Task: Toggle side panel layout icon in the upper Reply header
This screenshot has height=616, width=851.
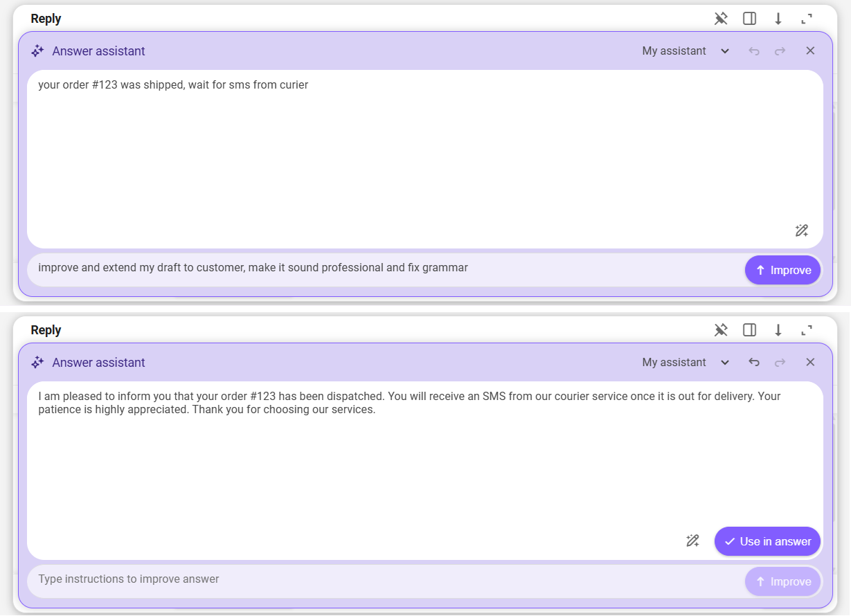Action: coord(749,19)
